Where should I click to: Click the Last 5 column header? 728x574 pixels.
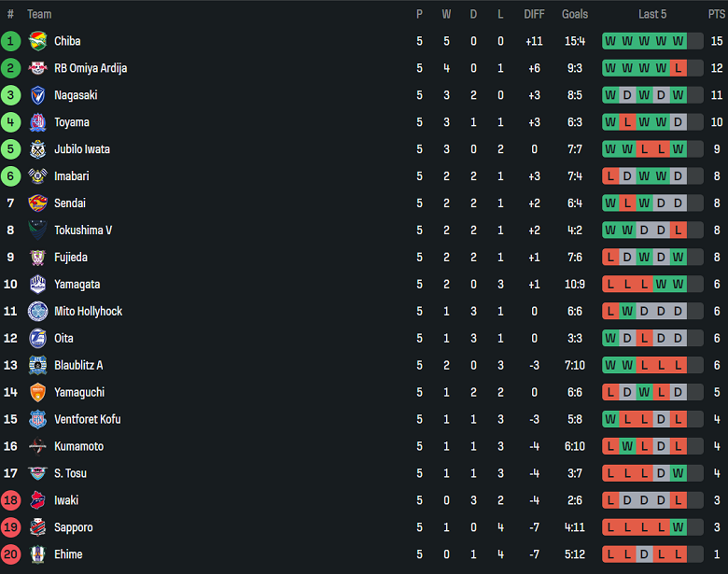[652, 14]
